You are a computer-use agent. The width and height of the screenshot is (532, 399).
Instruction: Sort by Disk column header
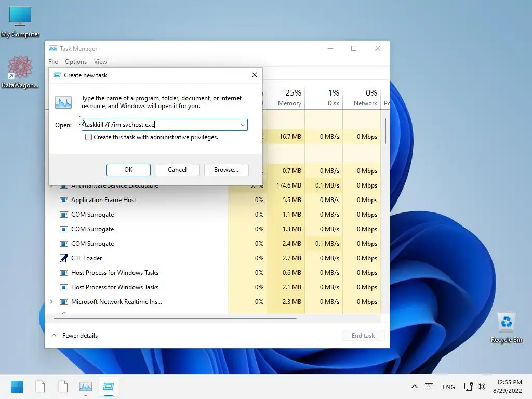coord(324,97)
